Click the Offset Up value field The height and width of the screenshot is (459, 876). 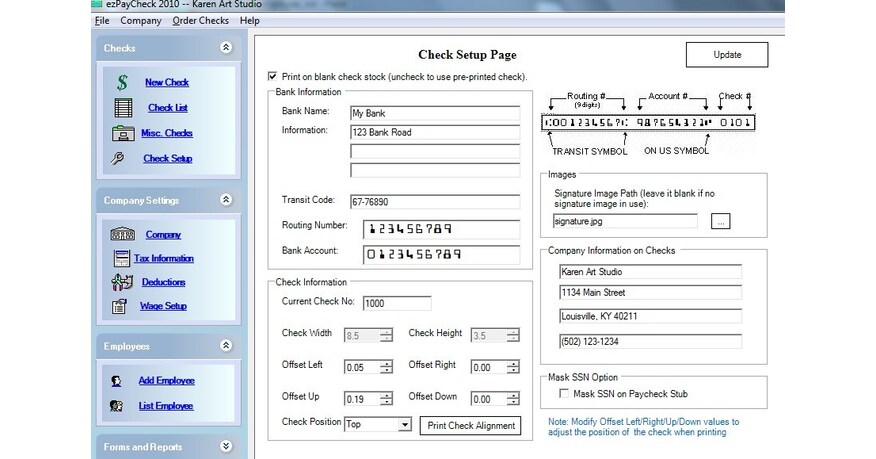point(362,399)
